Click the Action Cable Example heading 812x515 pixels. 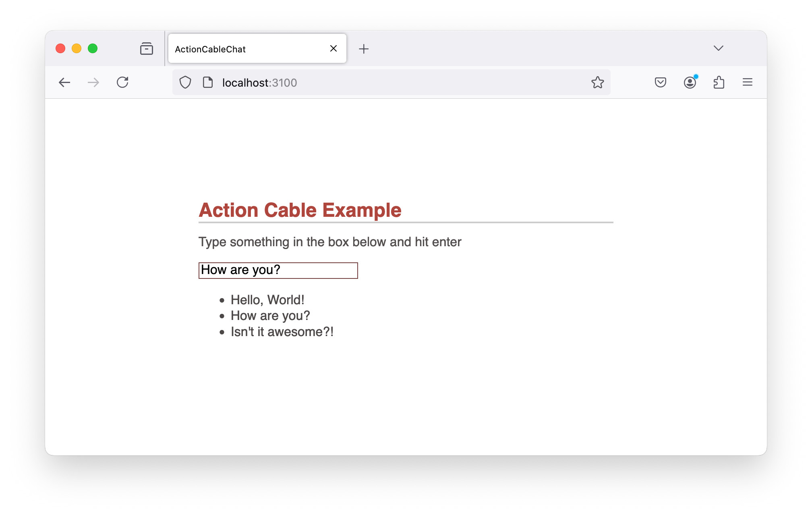coord(300,210)
